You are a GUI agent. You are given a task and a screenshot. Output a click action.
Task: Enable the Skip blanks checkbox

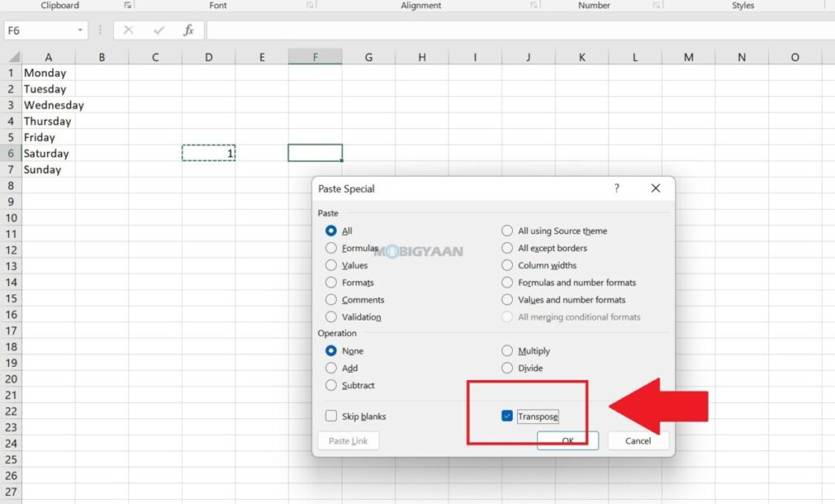pyautogui.click(x=331, y=416)
